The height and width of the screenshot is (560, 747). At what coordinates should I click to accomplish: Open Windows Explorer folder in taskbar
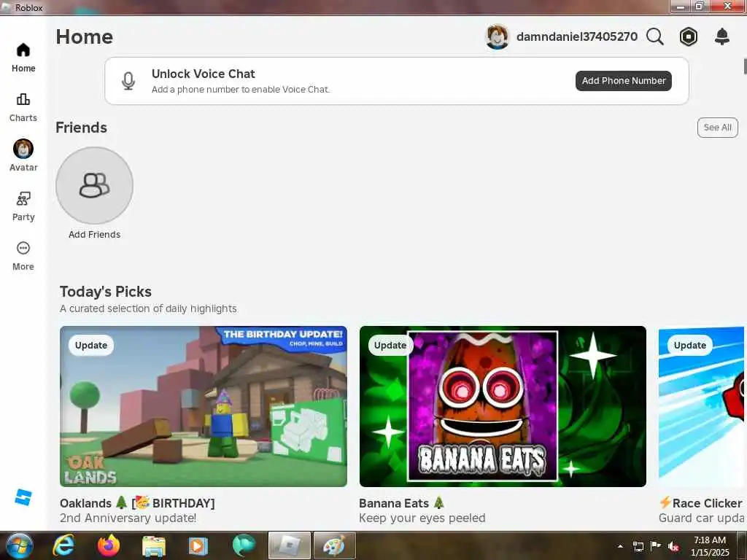(153, 545)
